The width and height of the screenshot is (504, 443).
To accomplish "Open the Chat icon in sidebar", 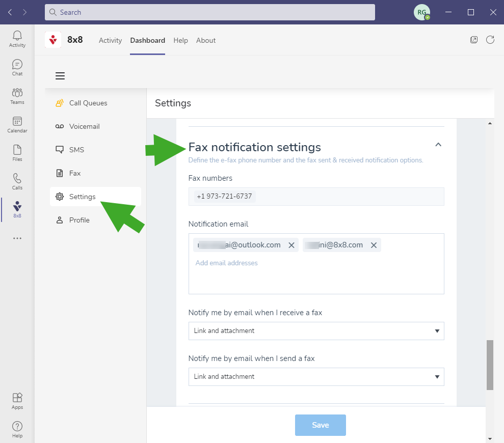I will 17,67.
